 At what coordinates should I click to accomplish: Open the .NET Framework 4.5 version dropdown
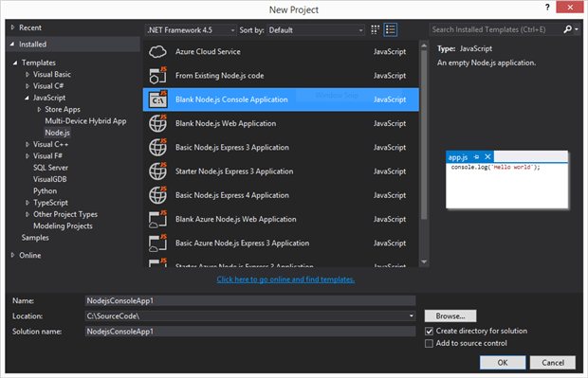click(x=191, y=30)
